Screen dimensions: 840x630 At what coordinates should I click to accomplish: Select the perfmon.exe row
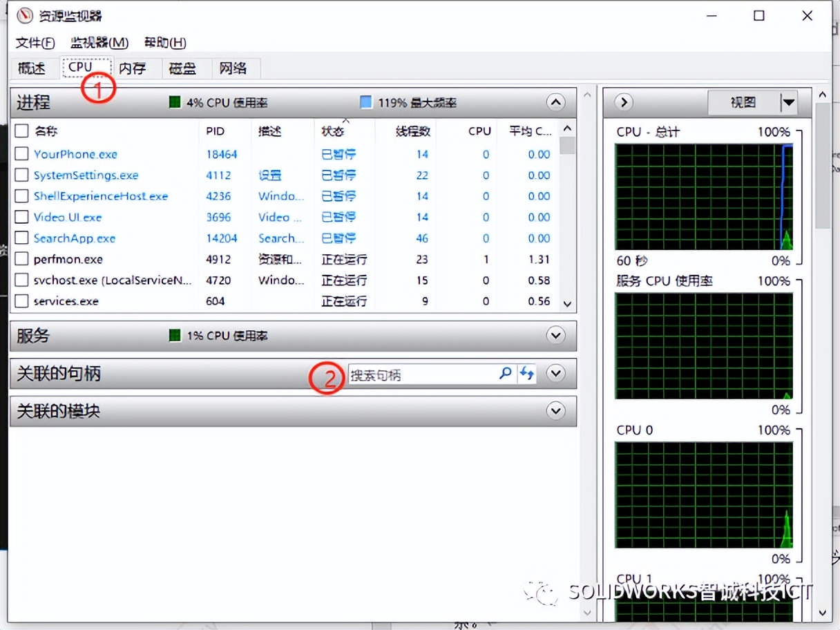(x=285, y=259)
